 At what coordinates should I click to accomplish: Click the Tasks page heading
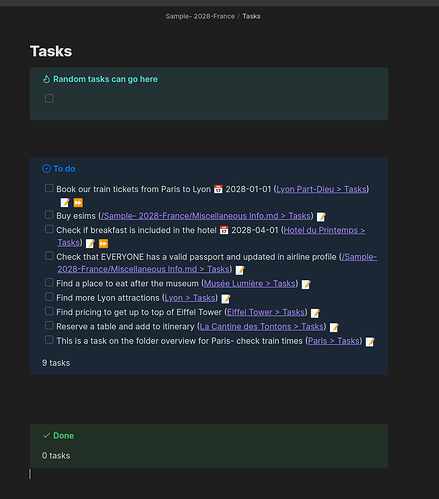click(51, 51)
